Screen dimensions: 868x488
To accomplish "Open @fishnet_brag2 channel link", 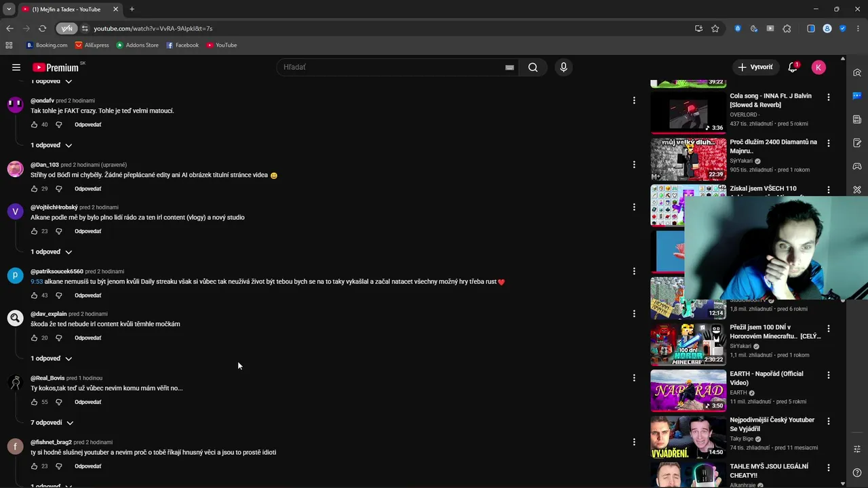I will [51, 442].
